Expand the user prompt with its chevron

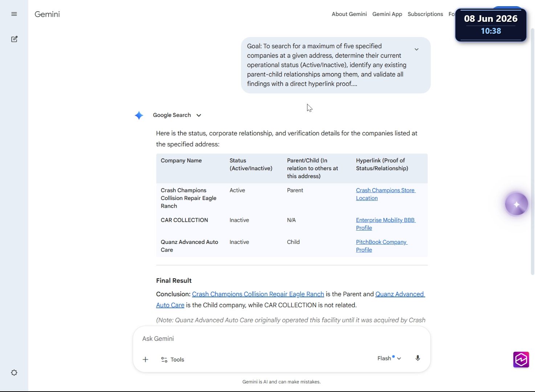pyautogui.click(x=417, y=49)
